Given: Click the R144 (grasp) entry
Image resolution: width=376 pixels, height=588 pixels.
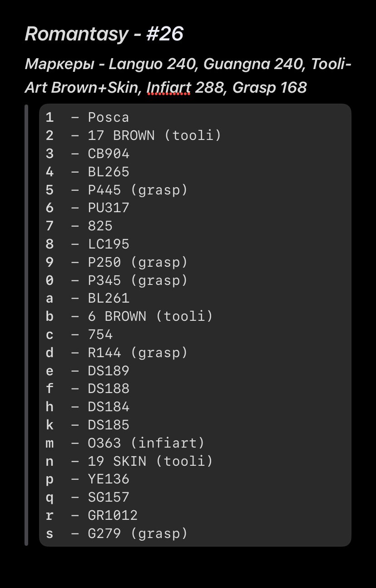Looking at the screenshot, I should point(117,353).
